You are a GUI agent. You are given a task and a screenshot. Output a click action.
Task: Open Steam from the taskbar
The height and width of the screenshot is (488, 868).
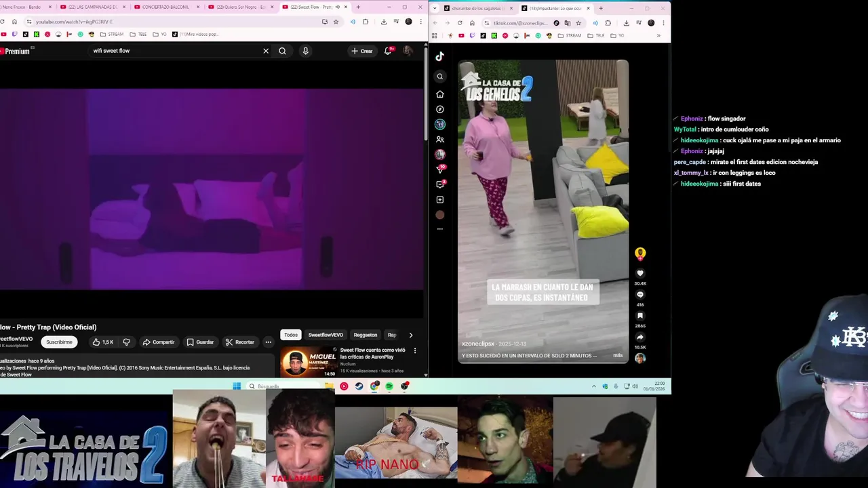[x=359, y=386]
